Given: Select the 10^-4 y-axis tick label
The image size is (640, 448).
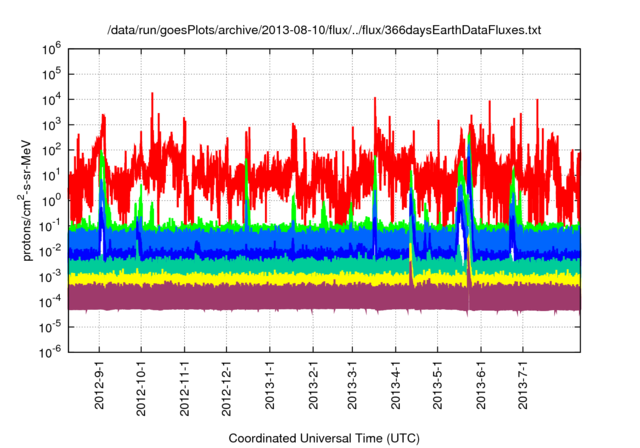Looking at the screenshot, I should 50,302.
